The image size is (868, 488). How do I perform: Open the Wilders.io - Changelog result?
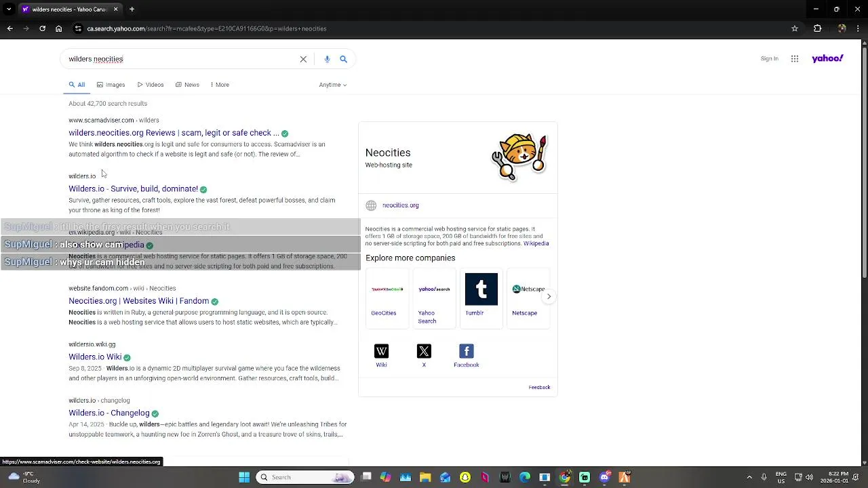pos(108,413)
